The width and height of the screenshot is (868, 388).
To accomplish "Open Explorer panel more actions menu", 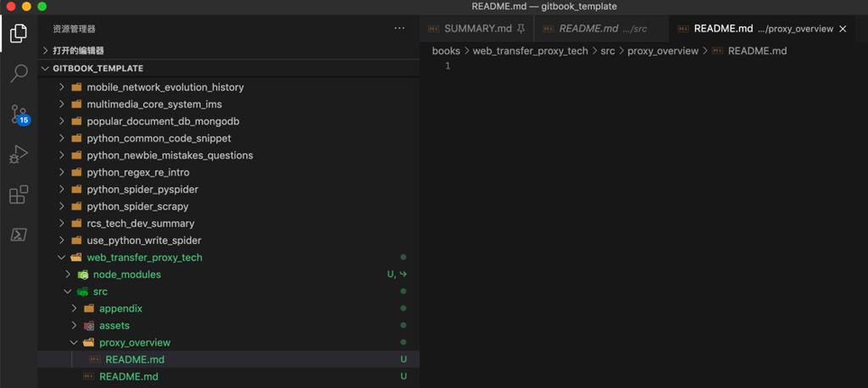I will coord(399,29).
